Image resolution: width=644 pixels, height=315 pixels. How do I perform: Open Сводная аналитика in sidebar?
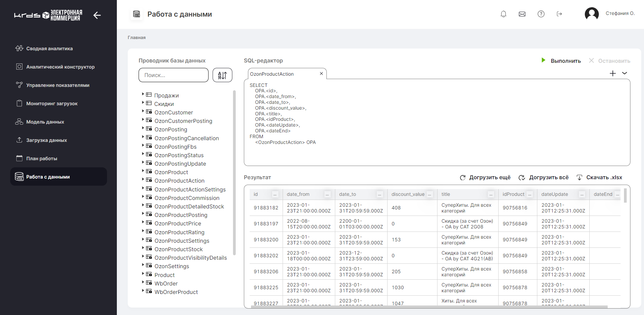pos(49,49)
